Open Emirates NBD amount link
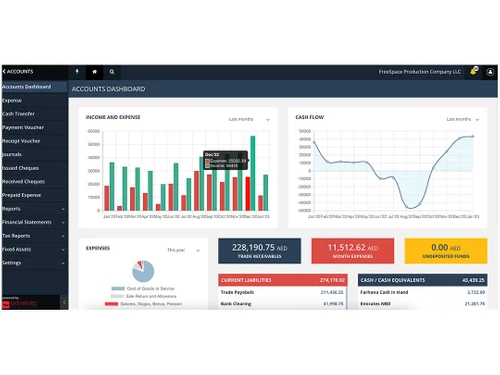Screen dimensions: 500x375 (475, 304)
